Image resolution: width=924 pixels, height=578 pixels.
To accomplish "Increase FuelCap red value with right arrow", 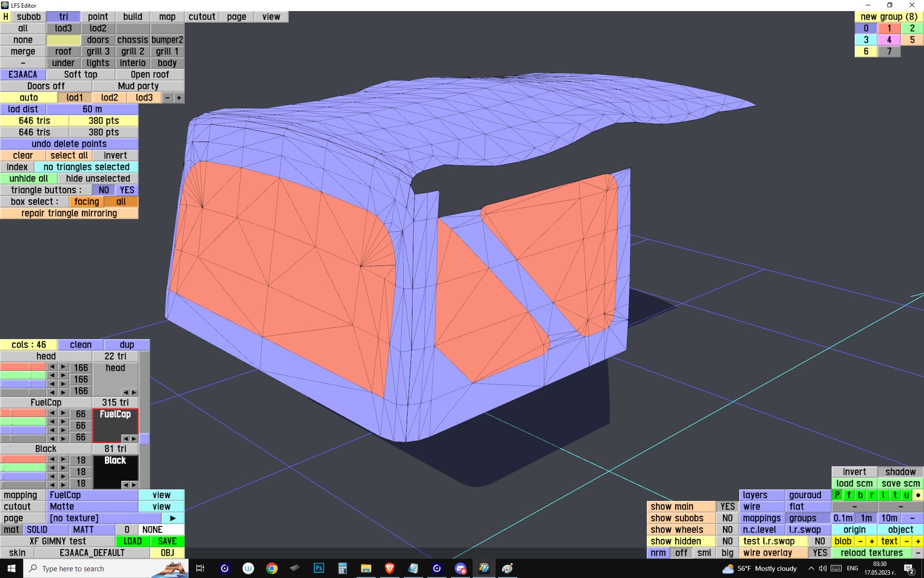I will pos(63,413).
